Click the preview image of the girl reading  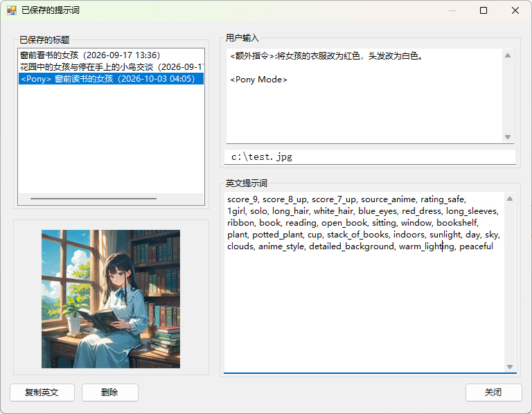click(x=111, y=298)
